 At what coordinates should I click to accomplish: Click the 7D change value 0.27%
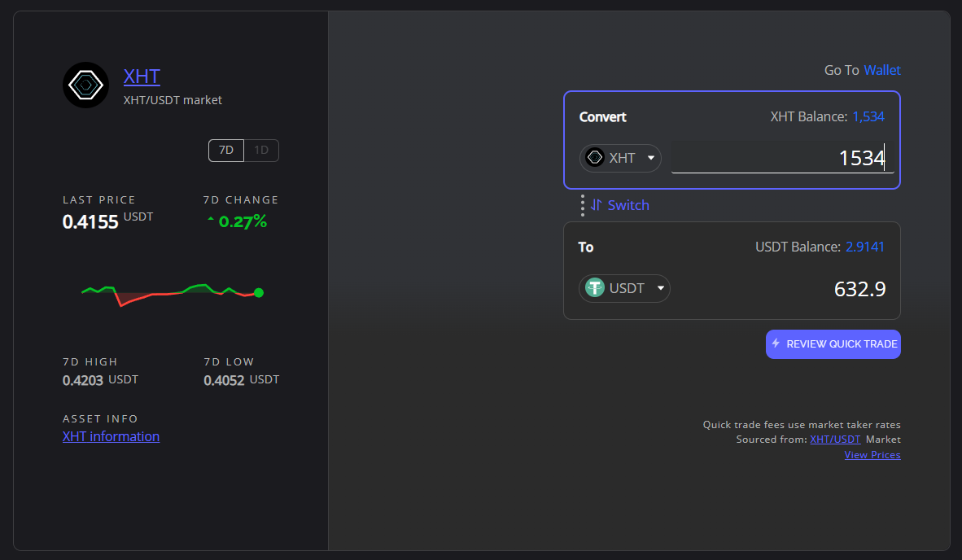point(243,221)
